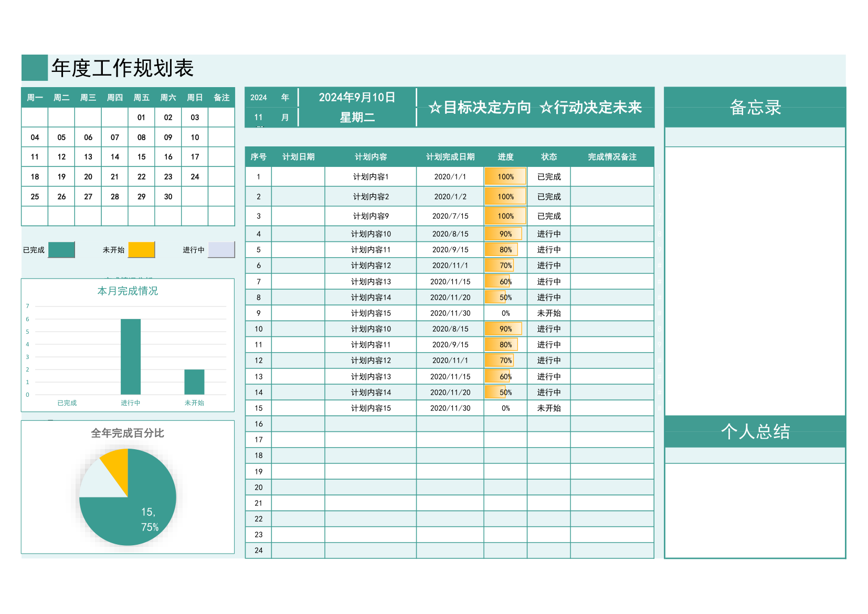The image size is (868, 614).
Task: Click the 进行中 bar in the monthly chart
Action: pyautogui.click(x=131, y=357)
